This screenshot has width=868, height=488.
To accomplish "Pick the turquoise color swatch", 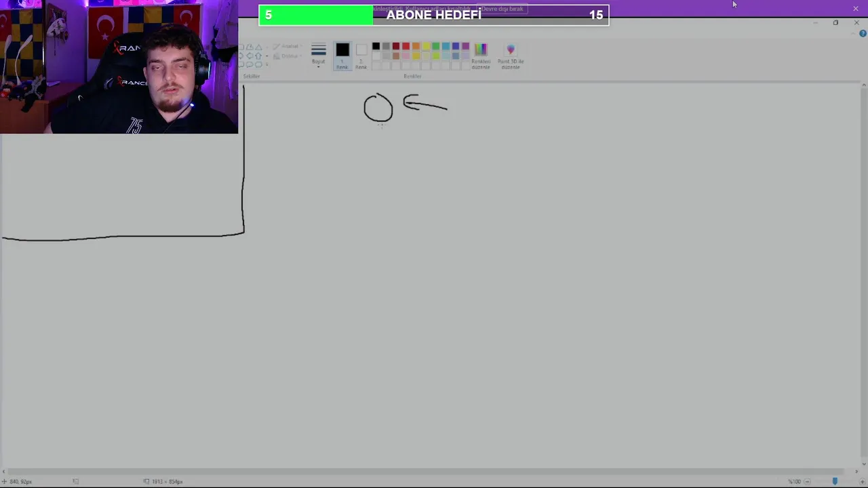I will [x=446, y=46].
